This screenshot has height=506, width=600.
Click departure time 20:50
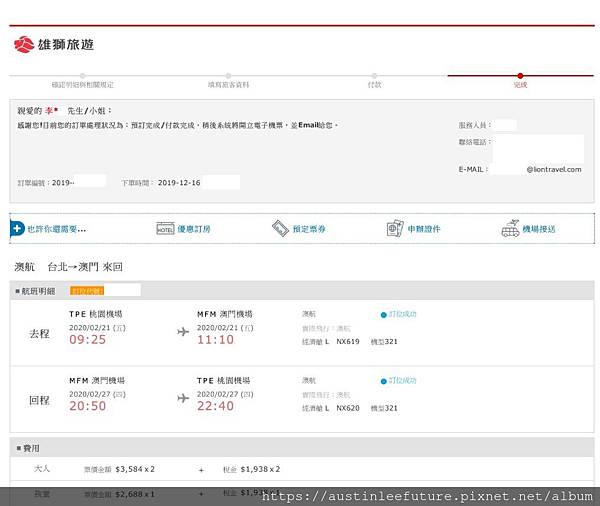coord(88,406)
